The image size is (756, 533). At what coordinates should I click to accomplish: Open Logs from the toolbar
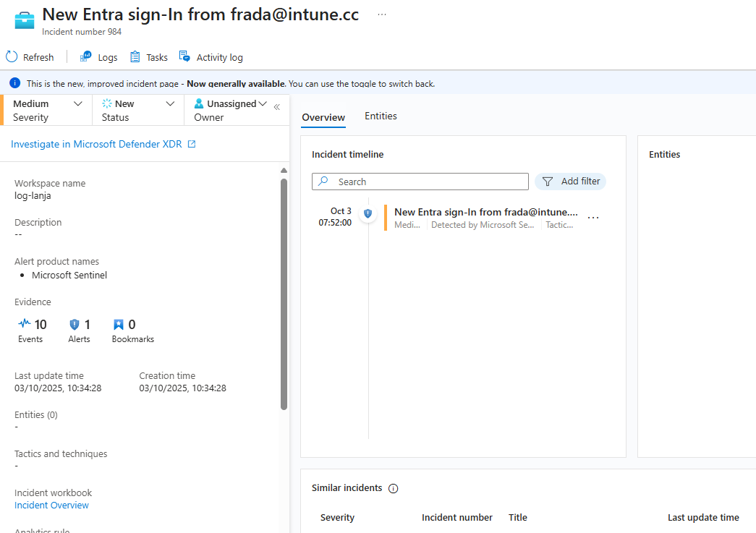(x=99, y=57)
